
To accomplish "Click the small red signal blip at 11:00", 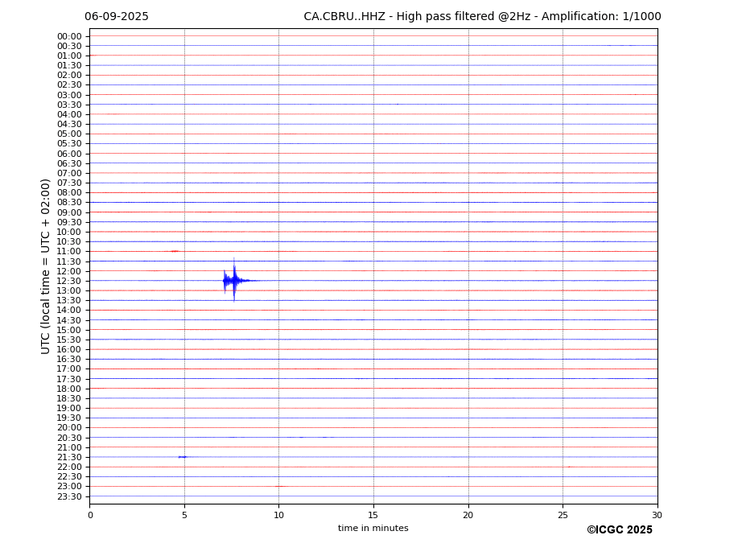I will click(175, 251).
